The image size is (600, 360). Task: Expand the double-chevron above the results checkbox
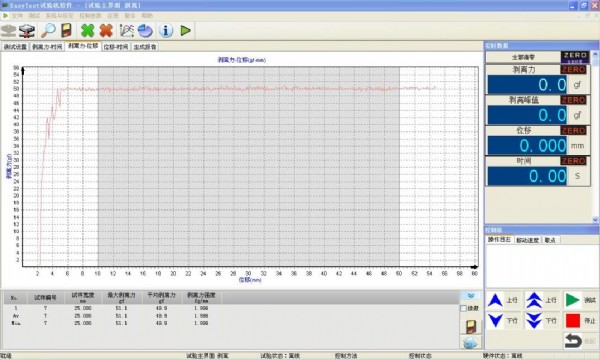click(471, 296)
